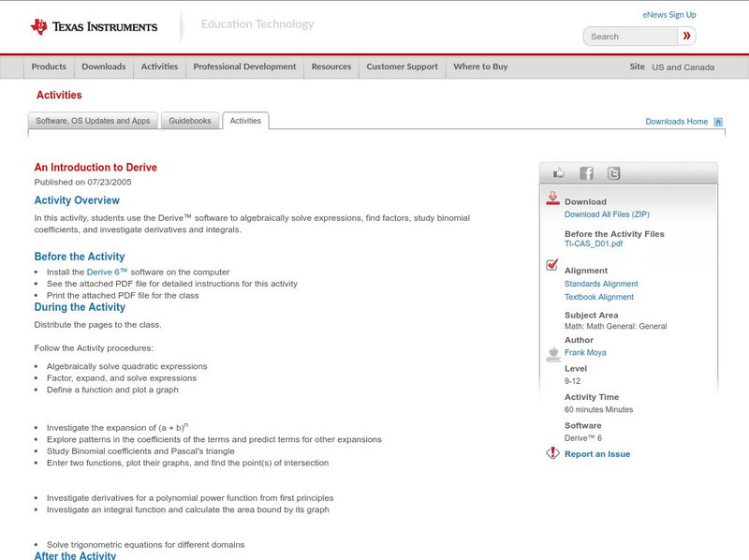This screenshot has height=560, width=749.
Task: Open the Downloads menu
Action: [x=104, y=66]
